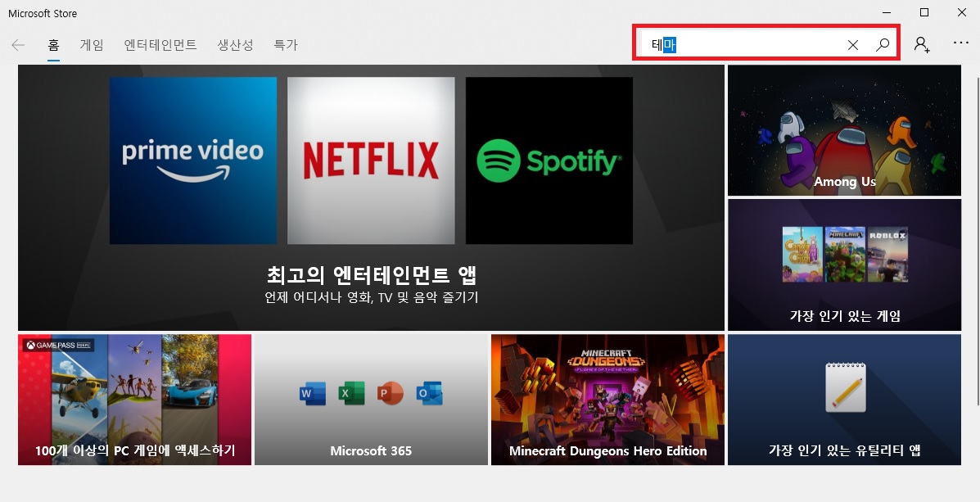Open the 가장 인기 있는 게임 tile

coord(844,265)
